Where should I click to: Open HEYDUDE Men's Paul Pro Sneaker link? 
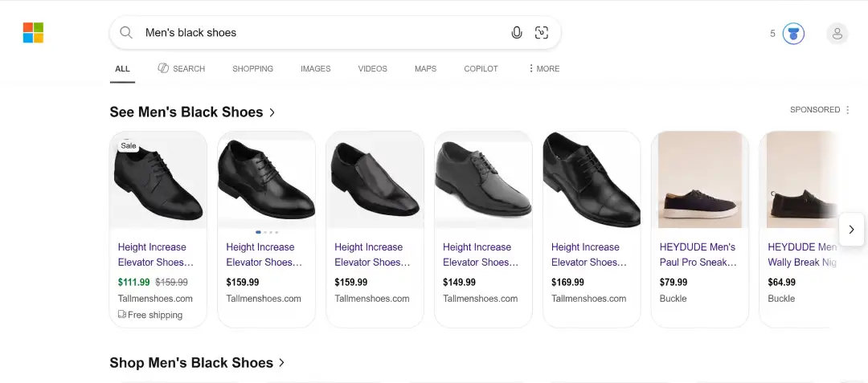(698, 255)
